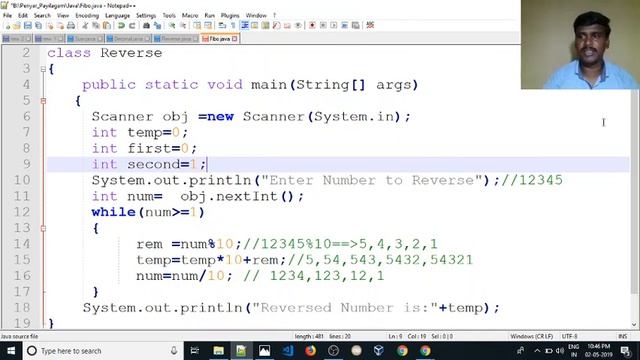Click 'while(num>=1)' on line 12
Image resolution: width=640 pixels, height=360 pixels.
coord(148,212)
